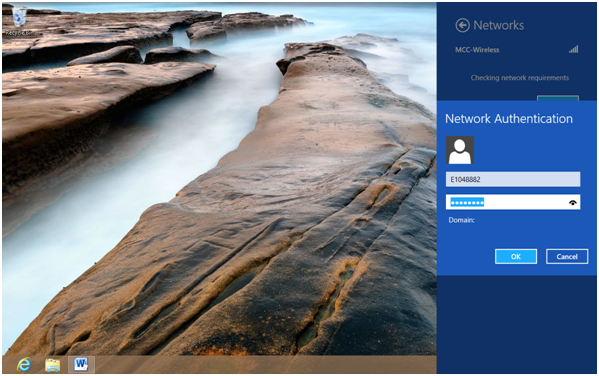Cancel the Network Authentication dialog
The width and height of the screenshot is (599, 376).
tap(567, 256)
